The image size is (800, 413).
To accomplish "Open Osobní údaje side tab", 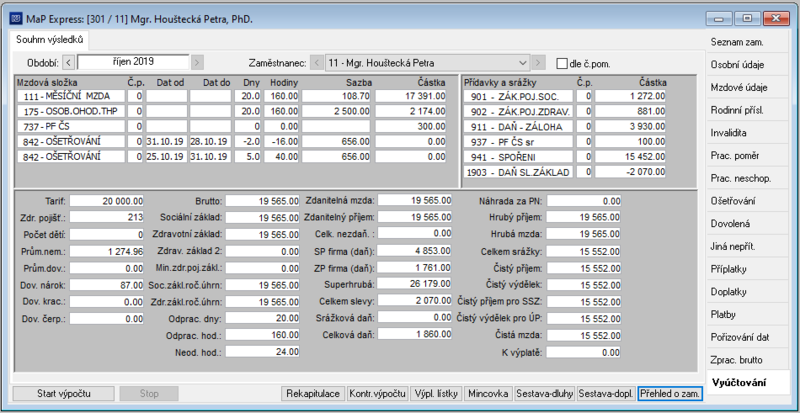I will 748,65.
